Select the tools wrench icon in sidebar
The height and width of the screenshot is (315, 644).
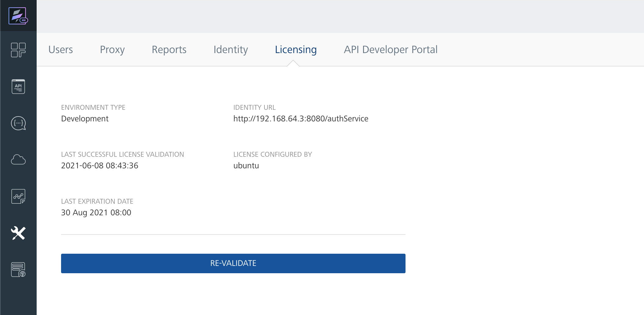(x=18, y=233)
